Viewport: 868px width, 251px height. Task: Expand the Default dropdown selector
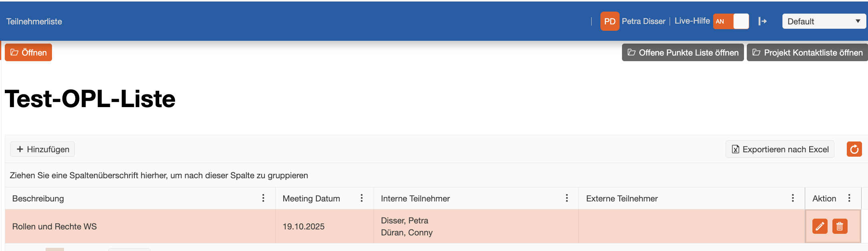[x=824, y=21]
